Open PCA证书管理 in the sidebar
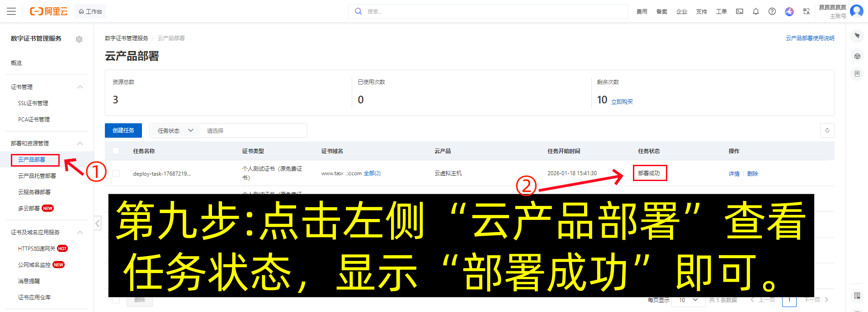This screenshot has width=868, height=312. (x=34, y=120)
